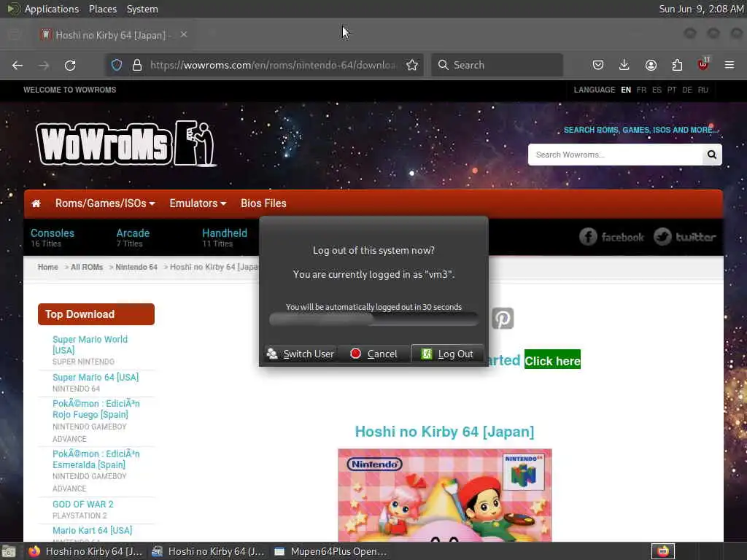Screen dimensions: 747x560
Task: Share via the Pinterest icon
Action: click(503, 318)
